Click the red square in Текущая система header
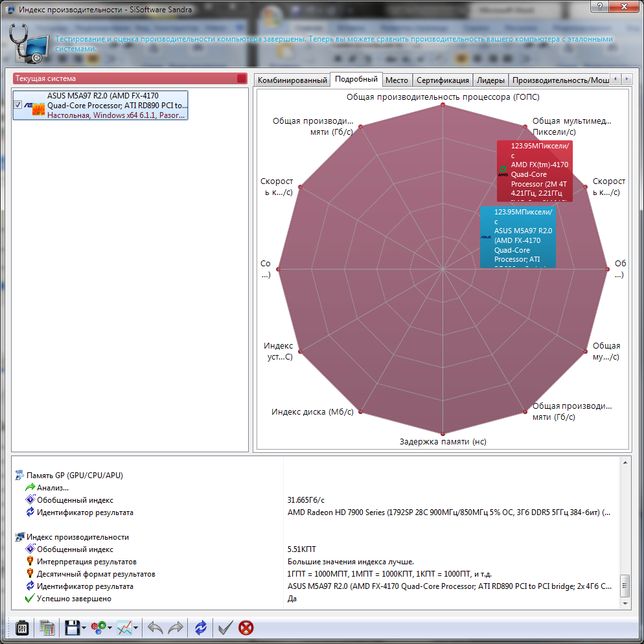The width and height of the screenshot is (644, 644). coord(242,78)
